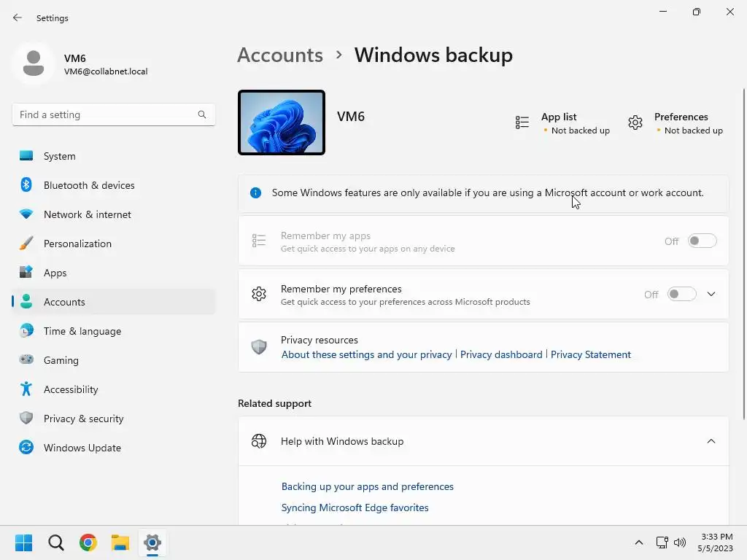Viewport: 747px width, 560px height.
Task: Click the VM6 user avatar icon
Action: pos(34,63)
